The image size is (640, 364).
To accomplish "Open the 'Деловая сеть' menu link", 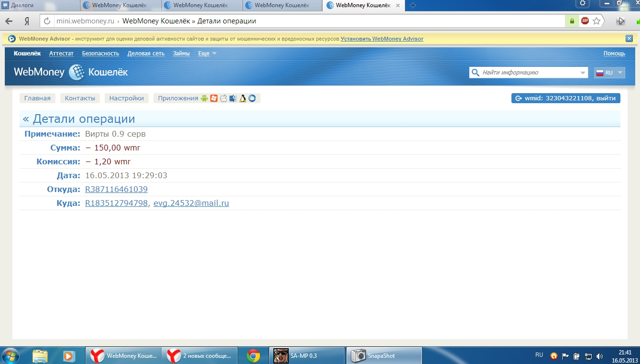I will point(146,54).
